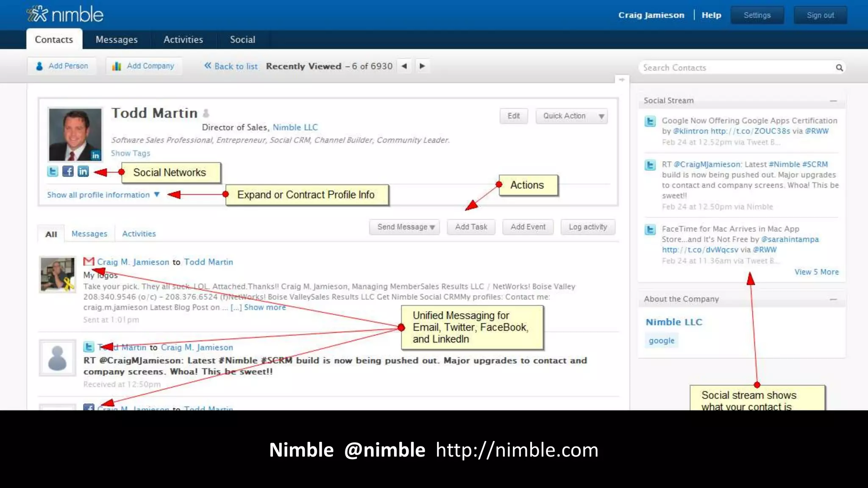Click the blank avatar on Todd Martin's tweet

point(58,358)
